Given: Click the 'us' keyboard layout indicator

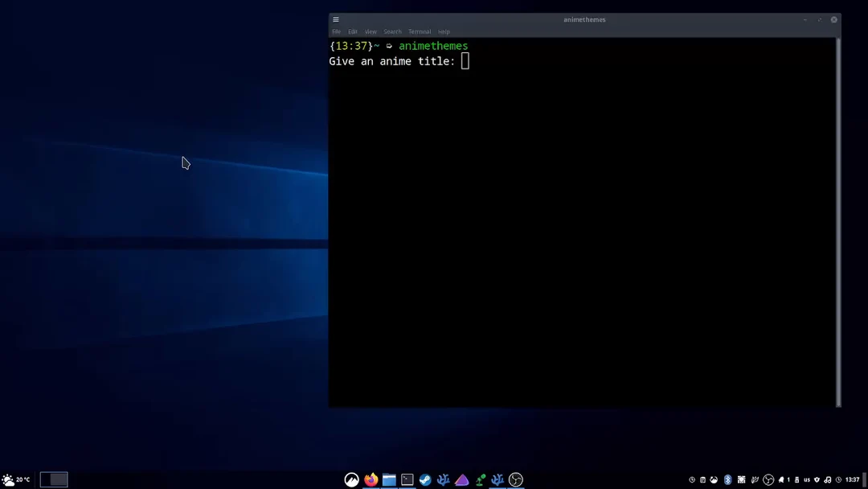Looking at the screenshot, I should (x=807, y=479).
